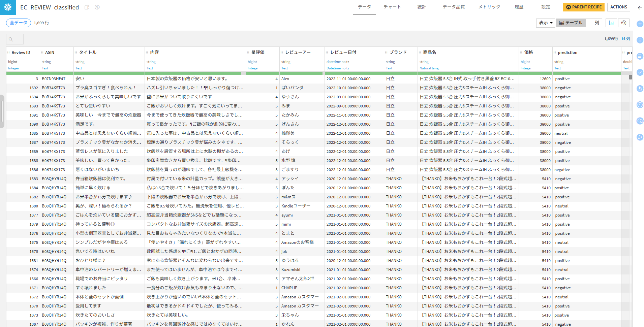Switch to the 履歴 tab
644x327 pixels.
pyautogui.click(x=519, y=7)
